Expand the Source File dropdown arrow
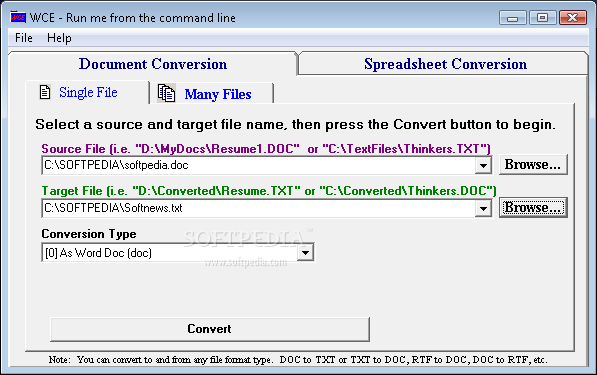This screenshot has width=597, height=375. [483, 166]
